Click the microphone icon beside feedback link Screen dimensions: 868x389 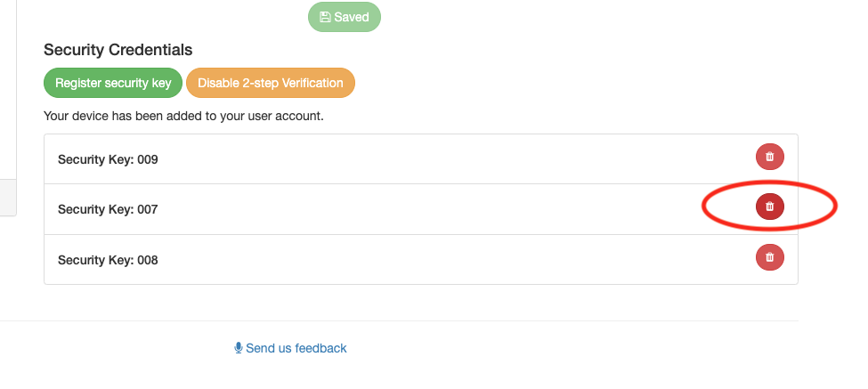pos(238,348)
